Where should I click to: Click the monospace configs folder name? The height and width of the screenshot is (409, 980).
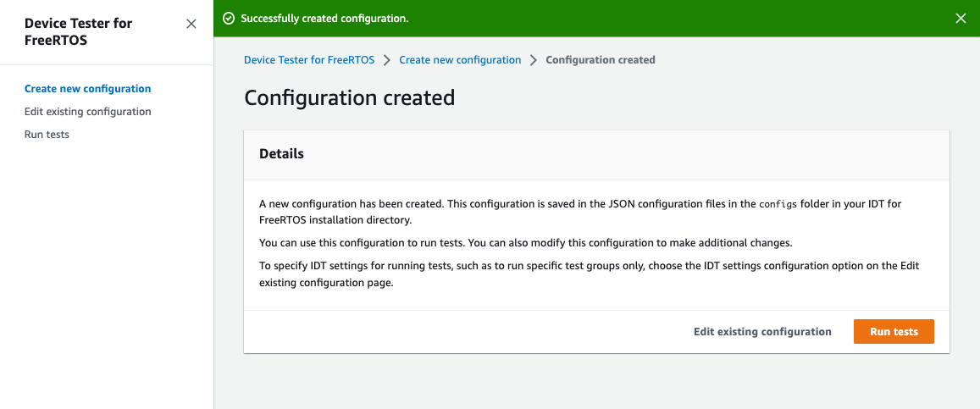pos(776,205)
